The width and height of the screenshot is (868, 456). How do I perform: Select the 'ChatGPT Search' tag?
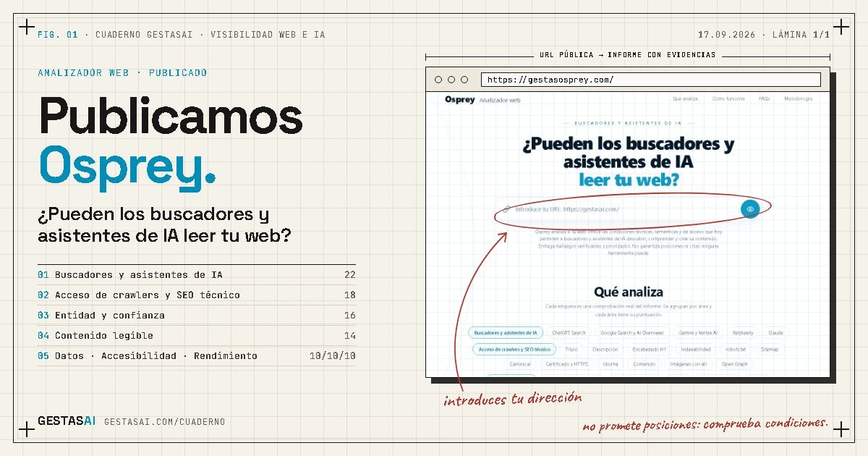pos(569,333)
